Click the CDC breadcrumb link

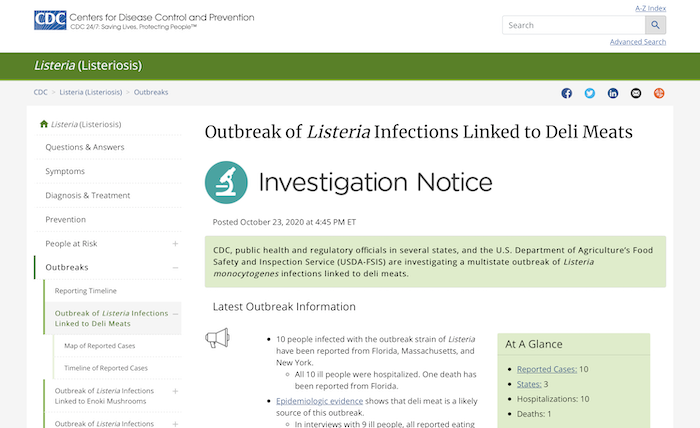[x=41, y=92]
